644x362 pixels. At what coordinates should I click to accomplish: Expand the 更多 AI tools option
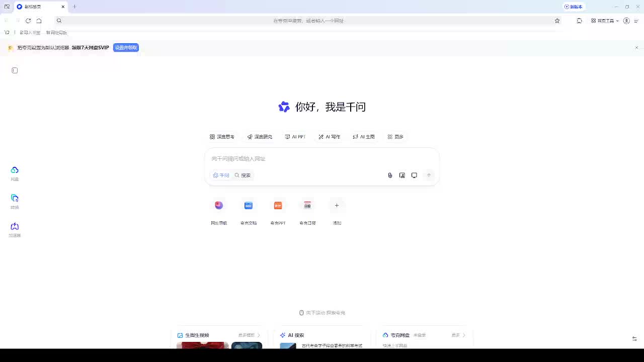click(395, 137)
